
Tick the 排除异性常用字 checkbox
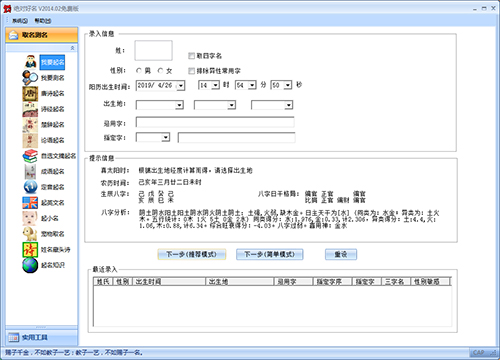(x=191, y=71)
